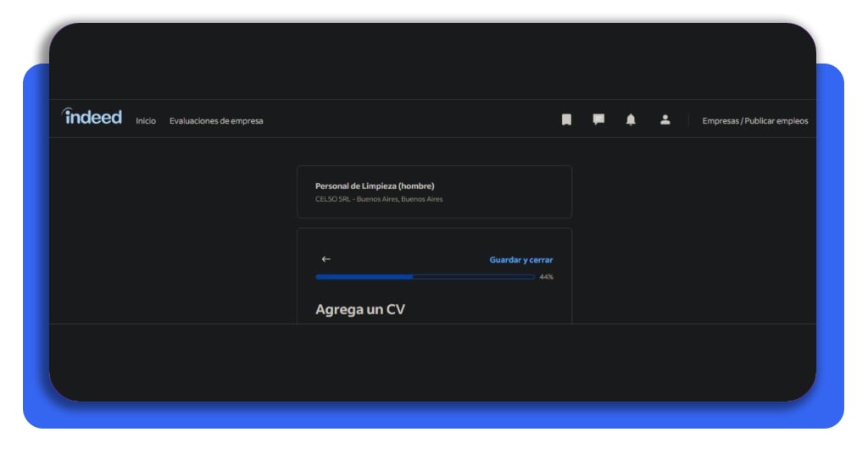Open messages chat bubble icon
Image resolution: width=868 pixels, height=454 pixels.
click(598, 119)
